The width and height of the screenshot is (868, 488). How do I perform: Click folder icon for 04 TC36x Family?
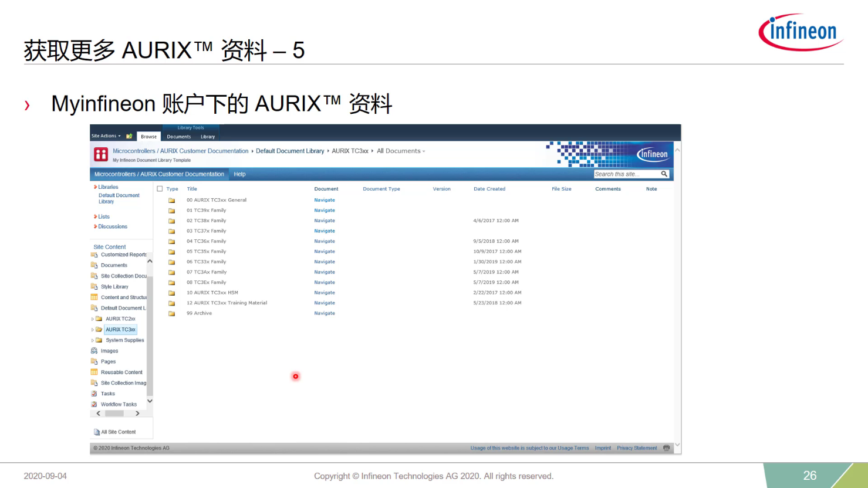(172, 241)
